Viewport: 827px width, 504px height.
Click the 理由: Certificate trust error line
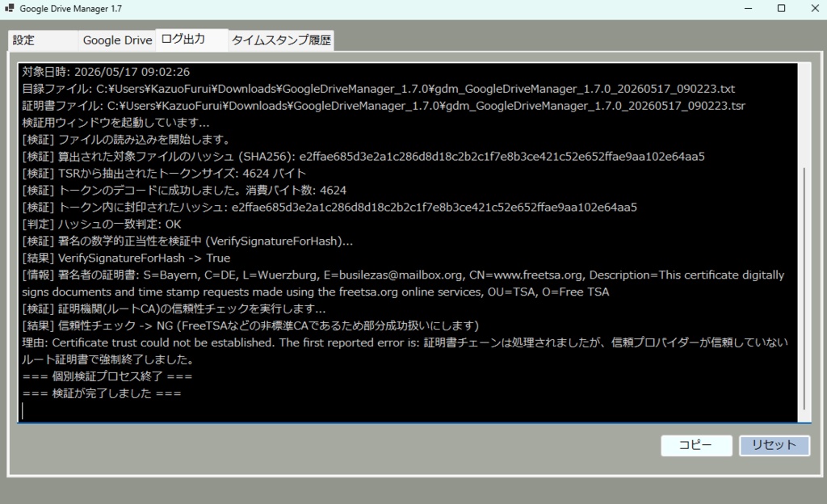pyautogui.click(x=405, y=351)
